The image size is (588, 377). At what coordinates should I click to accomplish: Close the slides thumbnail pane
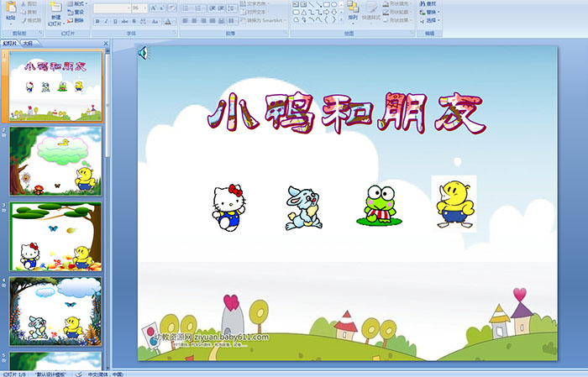106,44
